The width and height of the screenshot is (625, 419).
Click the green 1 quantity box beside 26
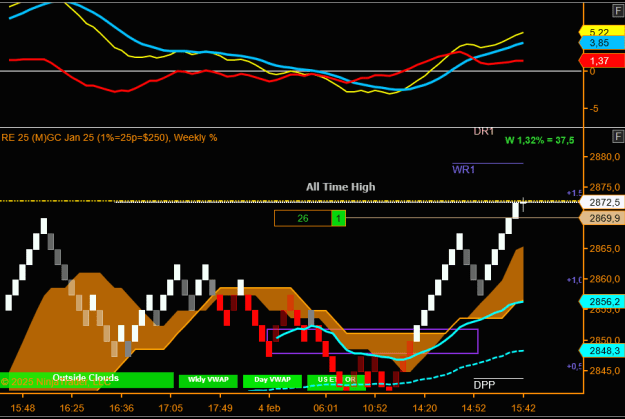coord(338,218)
